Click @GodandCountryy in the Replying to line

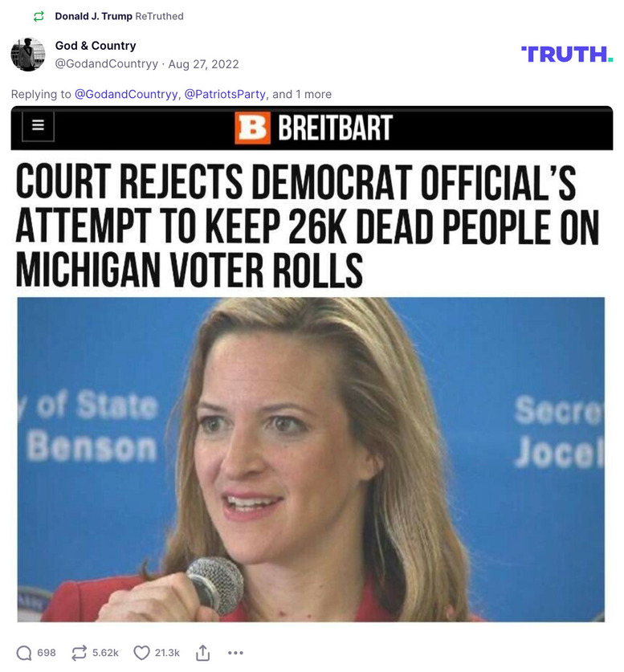[x=126, y=94]
